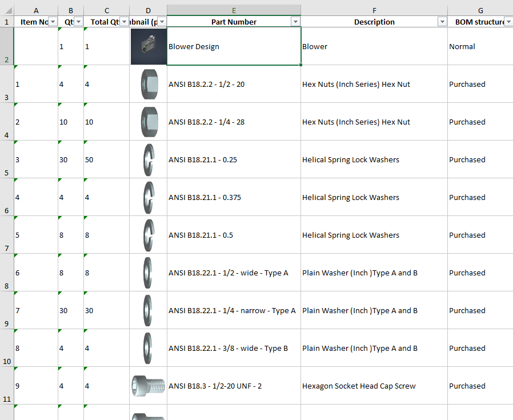513x420 pixels.
Task: Select cell ANSI B18.3 - 1/2-20 UNF - 2
Action: coord(234,386)
